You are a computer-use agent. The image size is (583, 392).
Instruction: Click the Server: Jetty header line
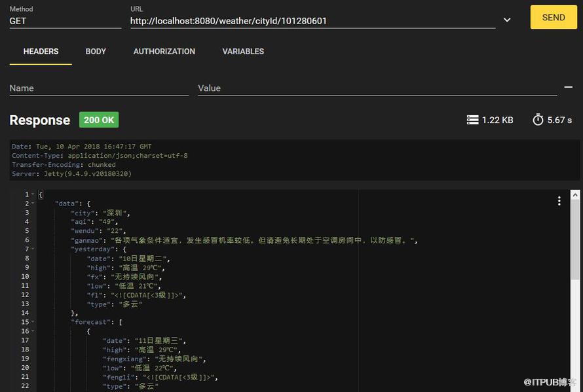pyautogui.click(x=71, y=173)
